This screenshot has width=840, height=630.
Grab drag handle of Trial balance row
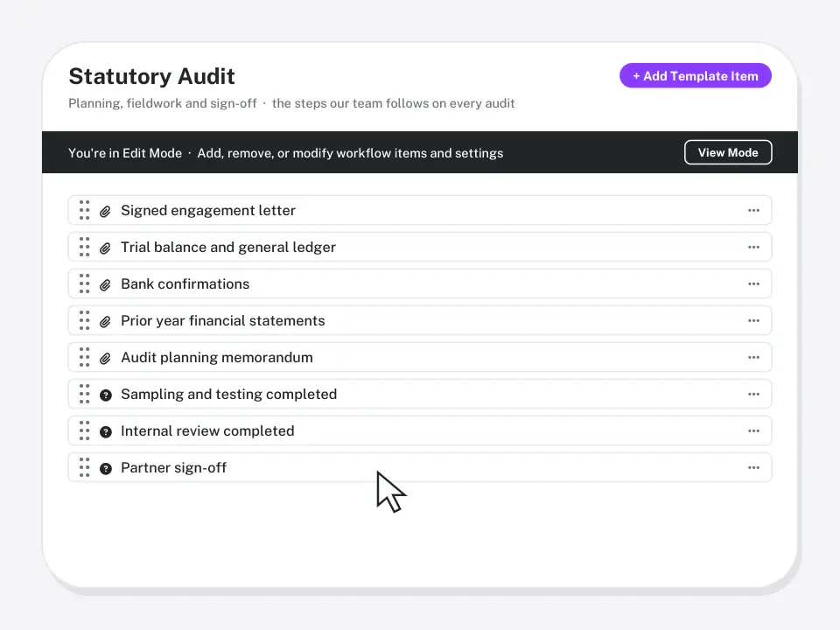[x=85, y=247]
